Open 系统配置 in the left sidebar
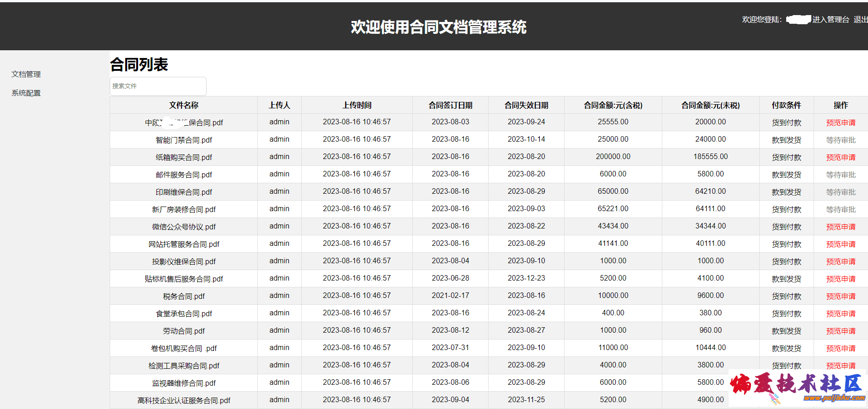The width and height of the screenshot is (868, 409). tap(26, 93)
